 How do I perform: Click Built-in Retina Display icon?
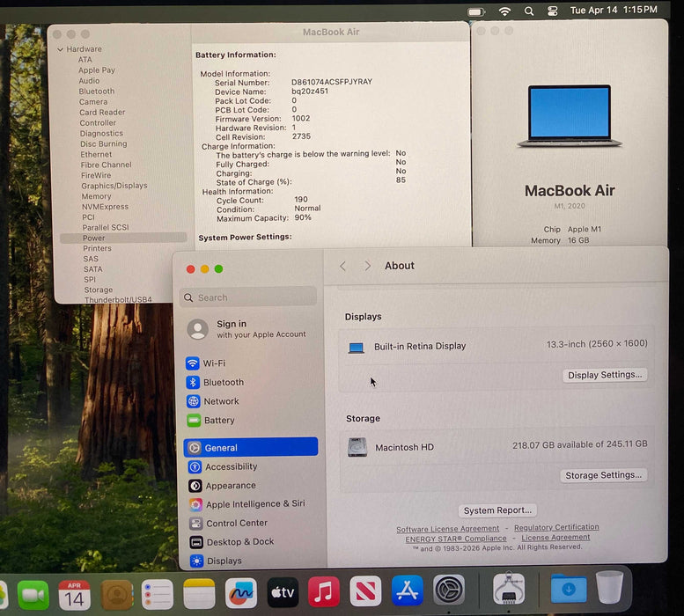click(356, 348)
